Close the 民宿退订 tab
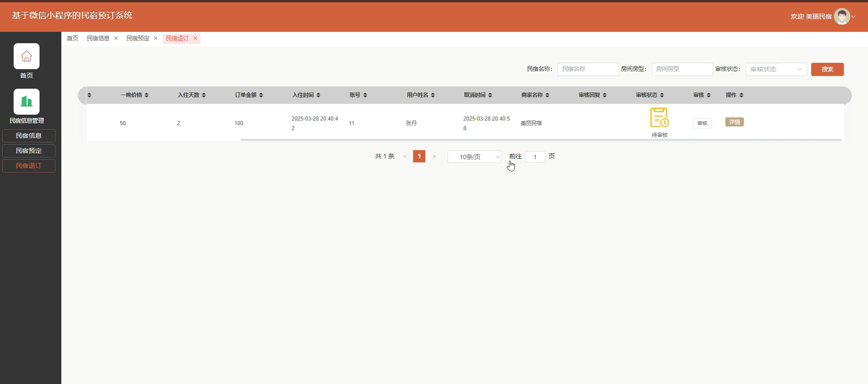 point(195,38)
